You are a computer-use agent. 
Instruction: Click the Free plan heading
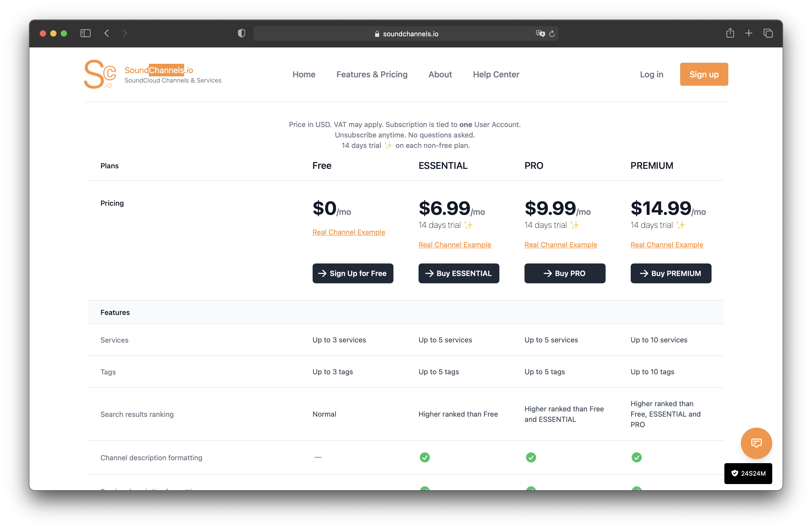click(322, 166)
